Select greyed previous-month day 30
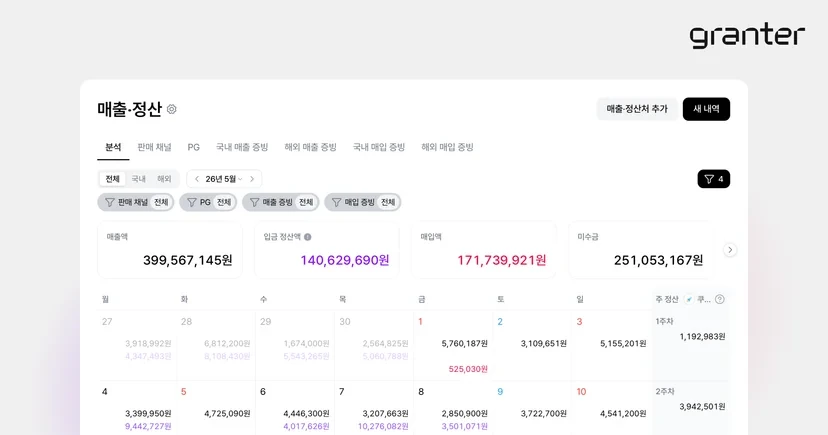This screenshot has width=828, height=435. (344, 321)
